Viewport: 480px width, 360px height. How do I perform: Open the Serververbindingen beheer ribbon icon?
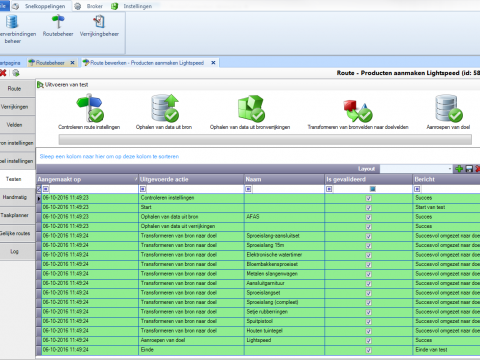(x=13, y=29)
